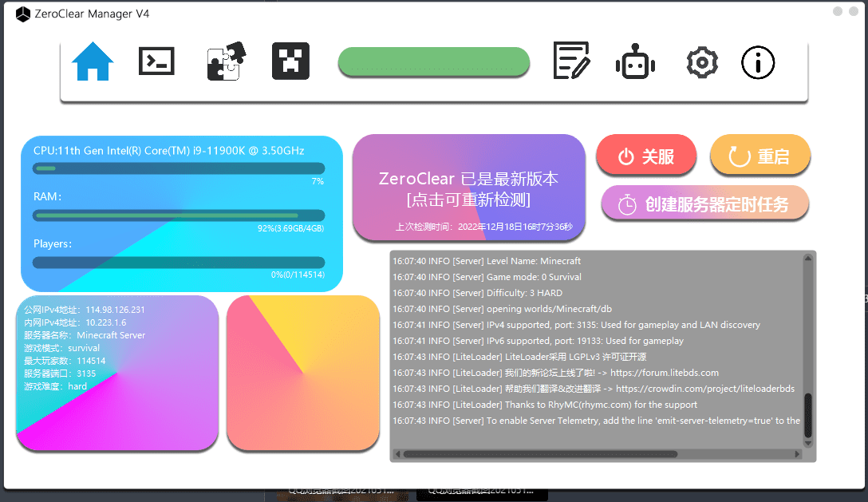Click the log scroll left arrow
Viewport: 868px width, 502px height.
(397, 454)
